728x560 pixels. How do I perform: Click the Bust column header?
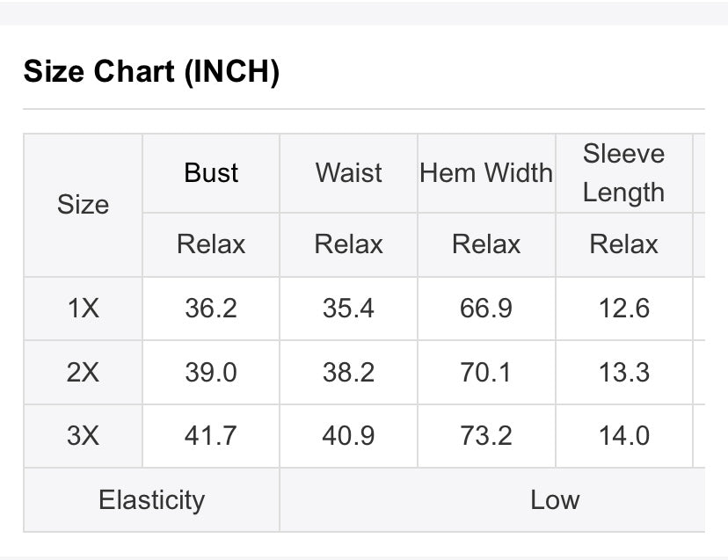click(x=211, y=173)
